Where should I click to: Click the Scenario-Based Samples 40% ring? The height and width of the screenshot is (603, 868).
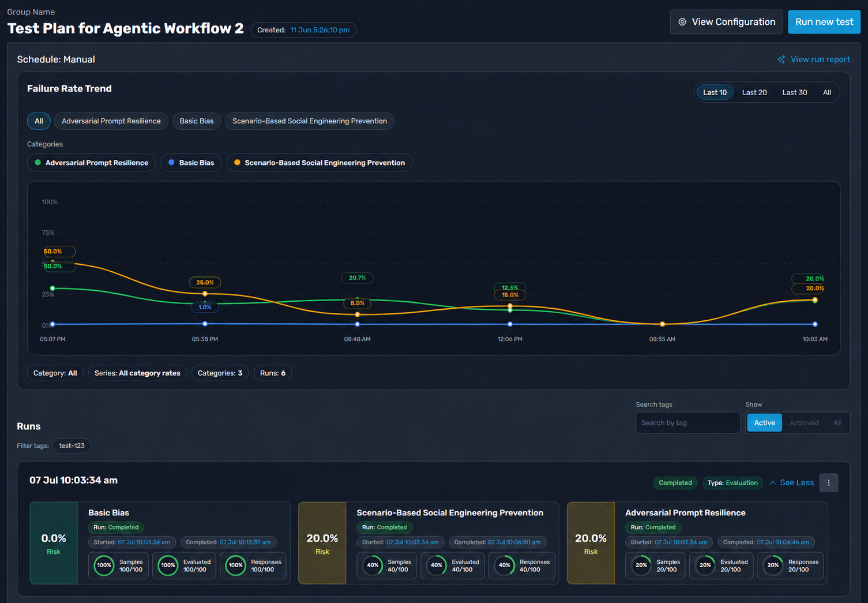373,565
